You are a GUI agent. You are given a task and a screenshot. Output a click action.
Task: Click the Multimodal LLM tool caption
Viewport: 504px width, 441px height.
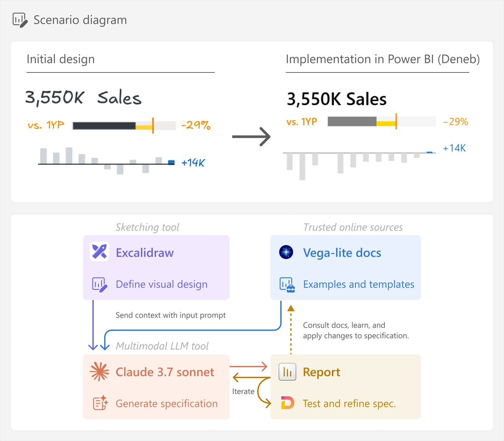point(162,346)
